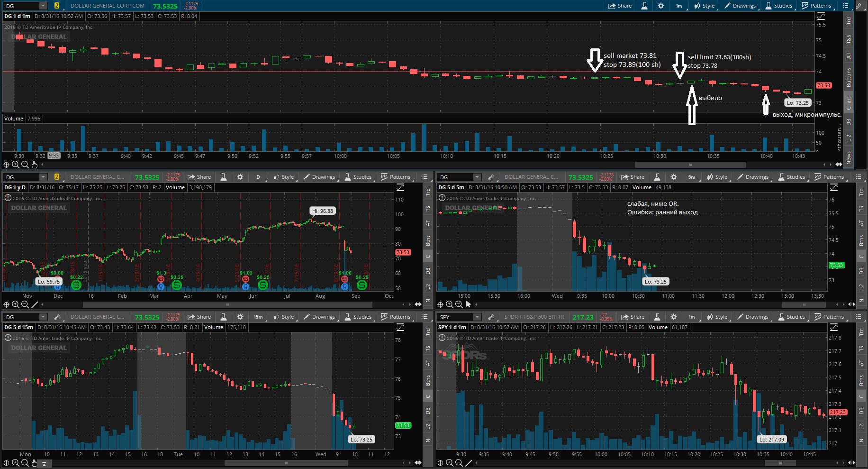868x469 pixels.
Task: Open chart settings gear in top DG chart
Action: coord(661,6)
